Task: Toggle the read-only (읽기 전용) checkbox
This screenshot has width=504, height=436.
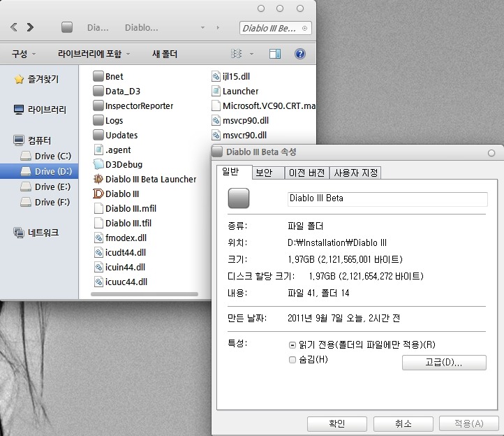Action: pyautogui.click(x=292, y=345)
